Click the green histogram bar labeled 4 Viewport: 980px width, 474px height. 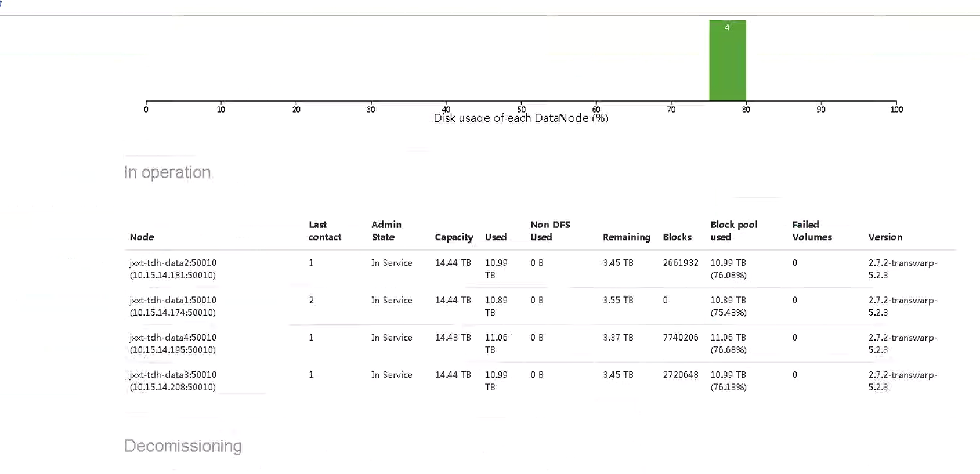(x=727, y=61)
